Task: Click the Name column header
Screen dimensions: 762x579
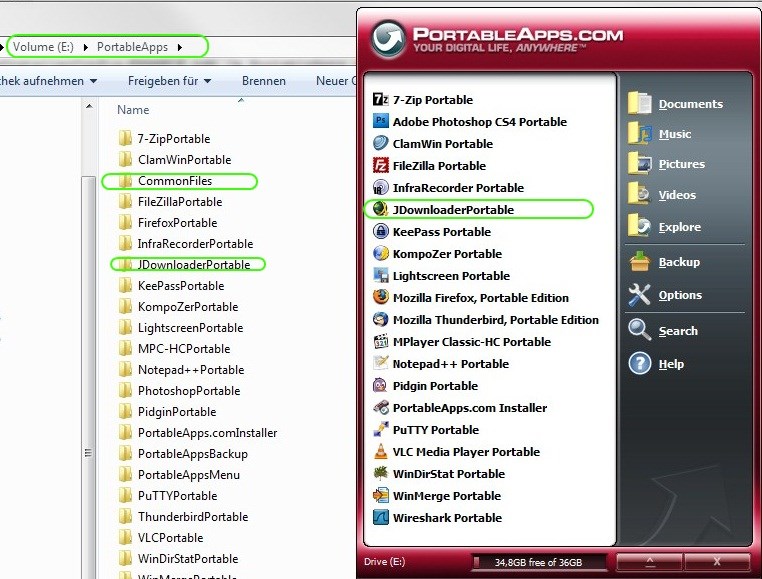Action: 133,110
